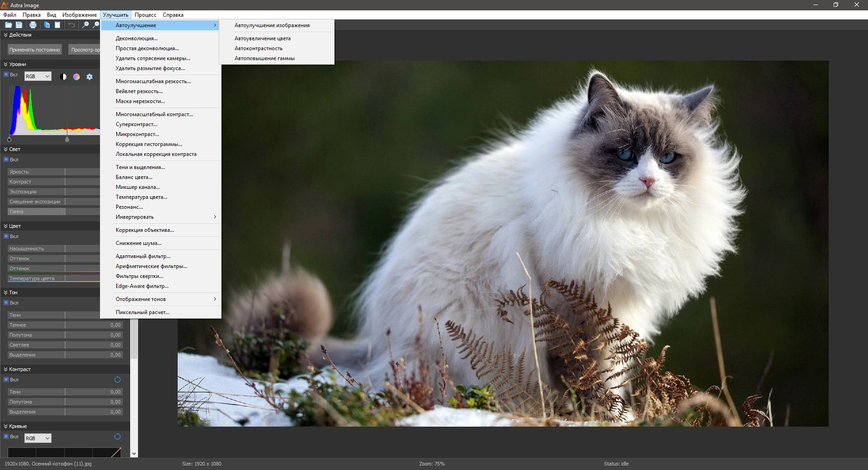This screenshot has width=868, height=470.
Task: Choose 'Деконволюция...' menu entry
Action: pos(161,38)
